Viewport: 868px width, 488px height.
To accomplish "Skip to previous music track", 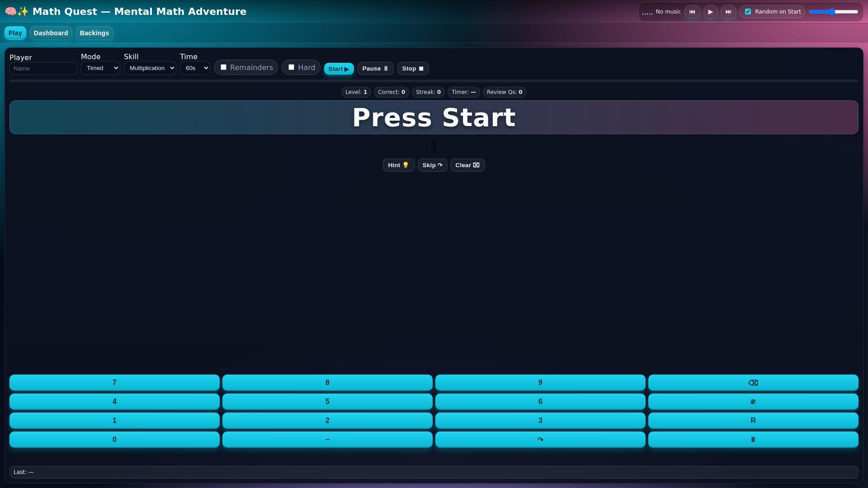I will (692, 12).
